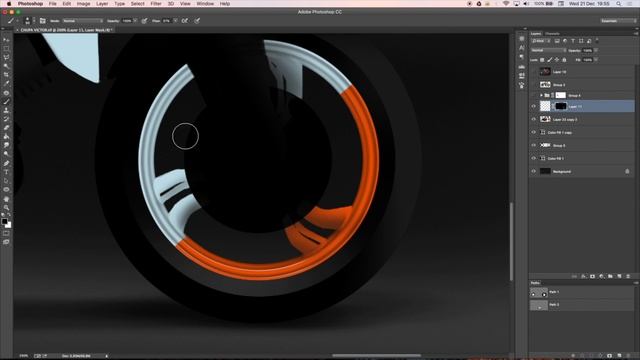
Task: Filter layers by type (T) icon
Action: point(573,41)
